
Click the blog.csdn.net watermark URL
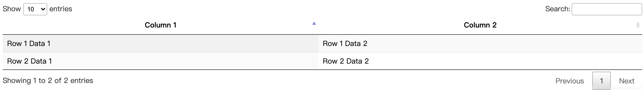click(x=616, y=88)
